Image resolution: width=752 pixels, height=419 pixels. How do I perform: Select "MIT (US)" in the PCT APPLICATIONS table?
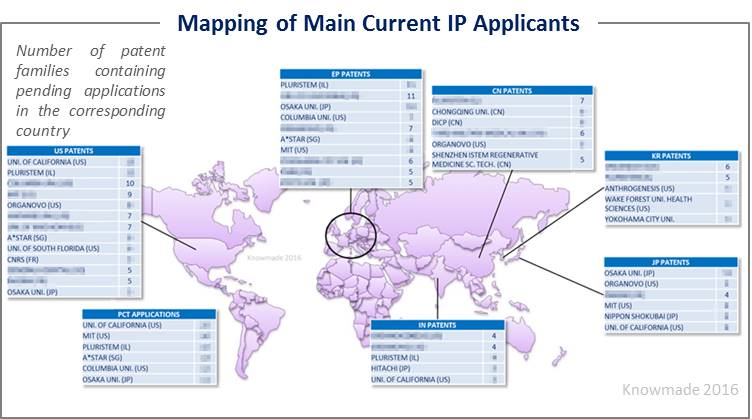(x=96, y=336)
